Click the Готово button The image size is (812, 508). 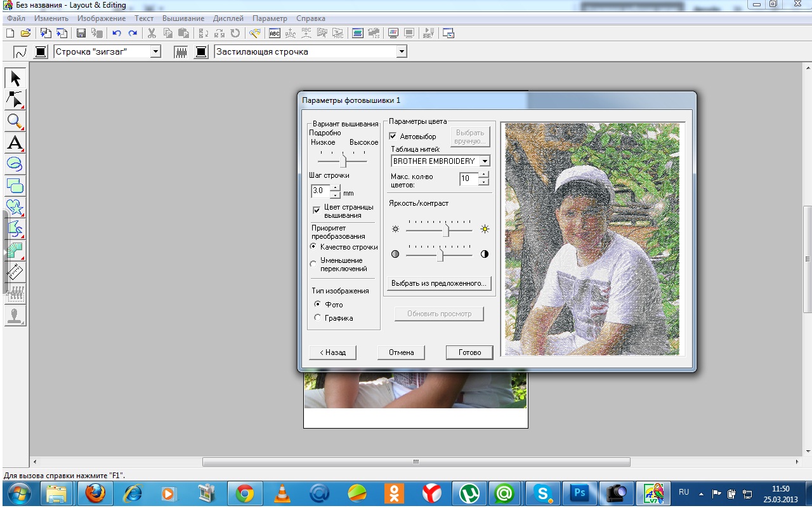point(469,352)
